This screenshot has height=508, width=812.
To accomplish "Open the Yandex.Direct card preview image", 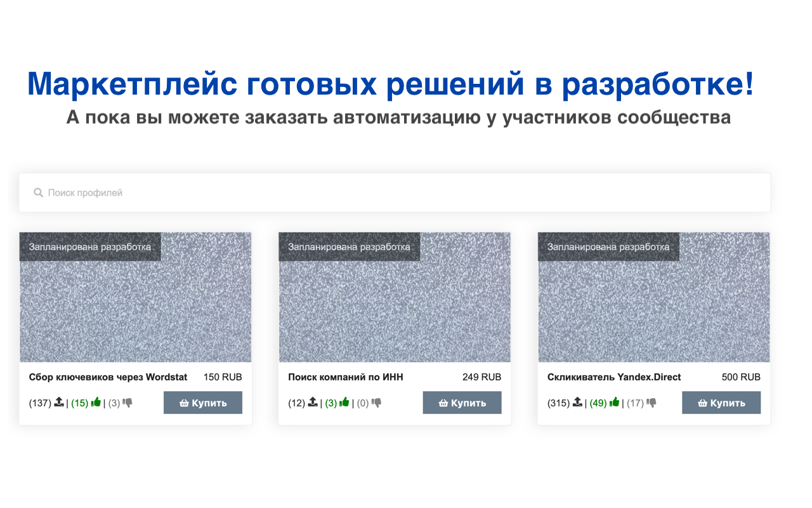I will coord(654,297).
